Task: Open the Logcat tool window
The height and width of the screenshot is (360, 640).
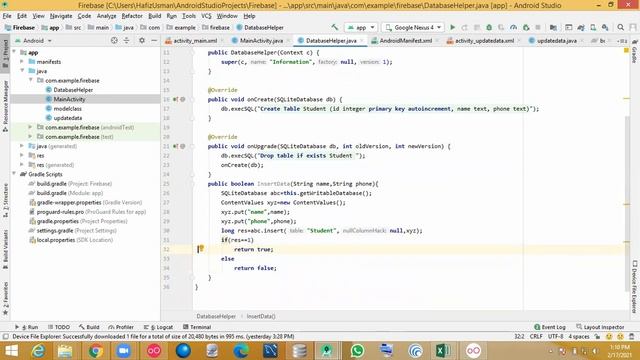Action: click(x=158, y=327)
